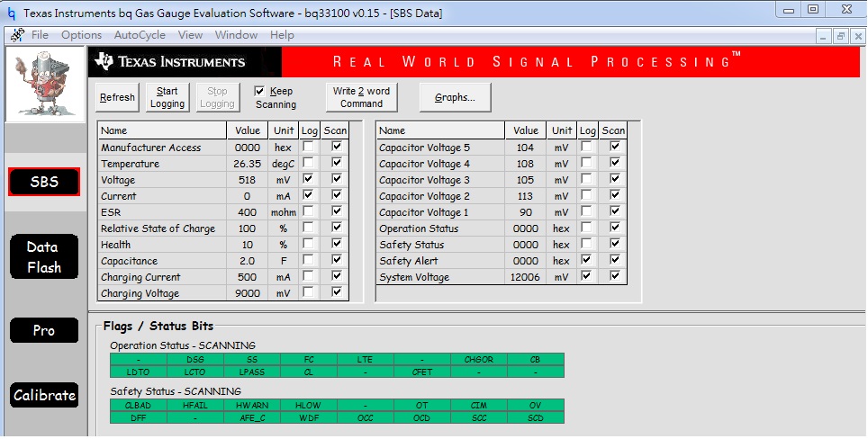Click the Refresh button

(117, 97)
